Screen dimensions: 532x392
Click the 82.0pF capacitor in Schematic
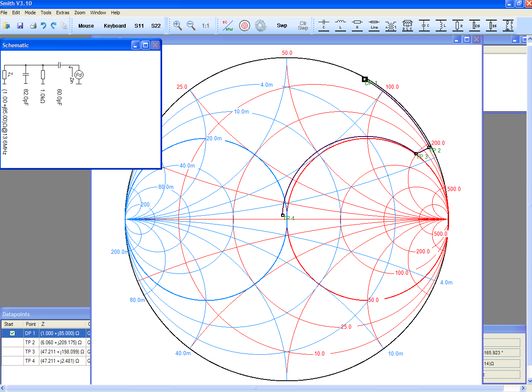click(26, 75)
